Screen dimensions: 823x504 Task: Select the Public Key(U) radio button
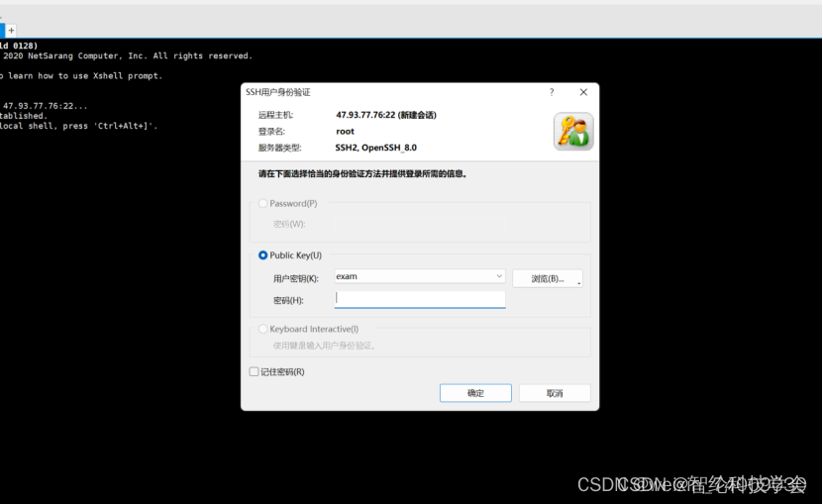pos(263,255)
